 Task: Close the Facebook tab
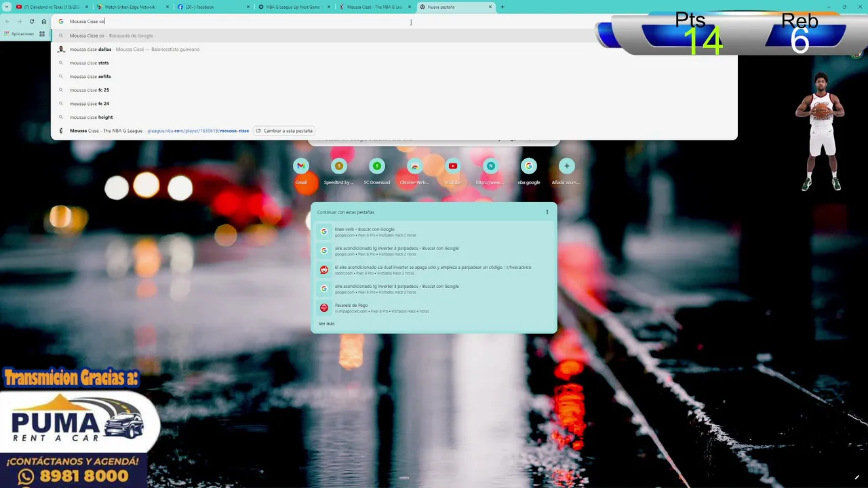248,7
